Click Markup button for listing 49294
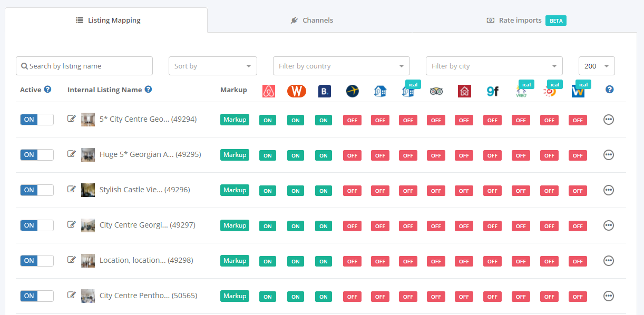This screenshot has width=644, height=315. [235, 120]
